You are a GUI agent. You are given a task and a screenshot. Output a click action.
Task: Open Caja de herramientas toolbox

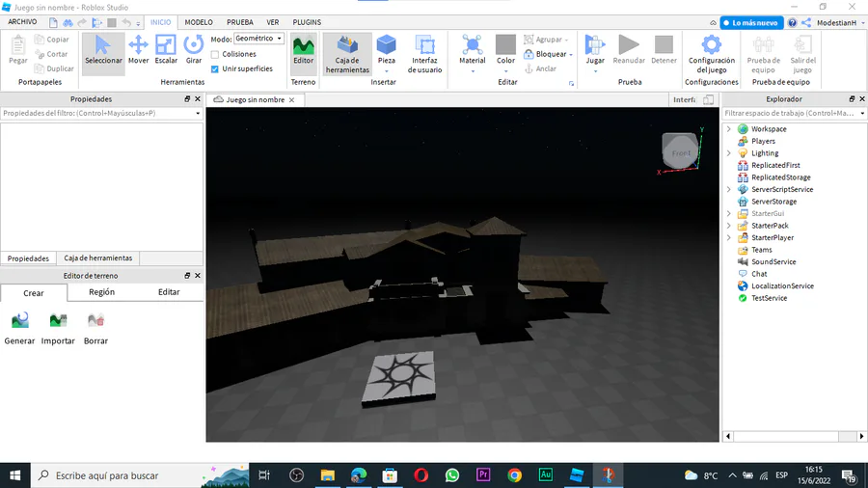(347, 54)
